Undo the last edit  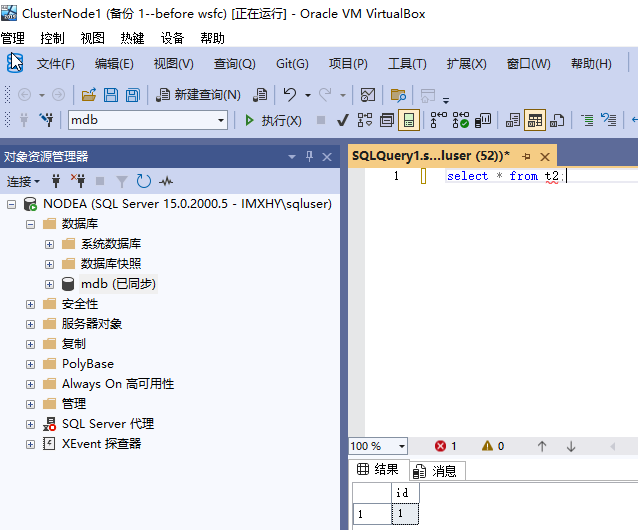(x=290, y=95)
